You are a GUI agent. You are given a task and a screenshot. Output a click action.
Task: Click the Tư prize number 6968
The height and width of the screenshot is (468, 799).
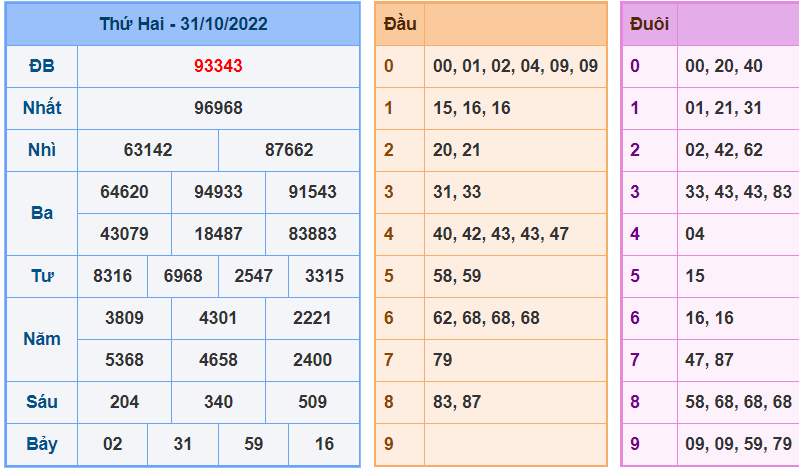[183, 276]
